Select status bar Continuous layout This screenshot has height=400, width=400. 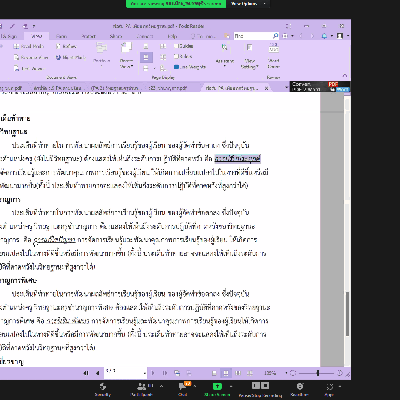tap(226, 373)
